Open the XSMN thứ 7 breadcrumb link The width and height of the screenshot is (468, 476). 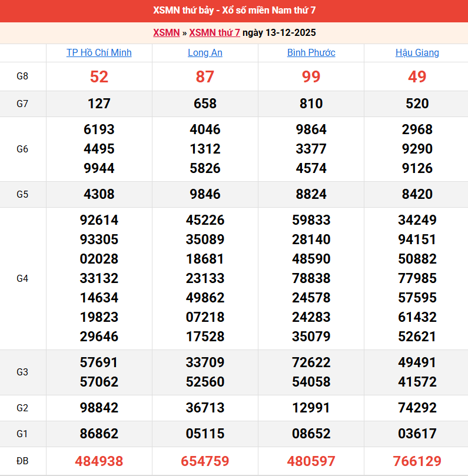pos(214,33)
